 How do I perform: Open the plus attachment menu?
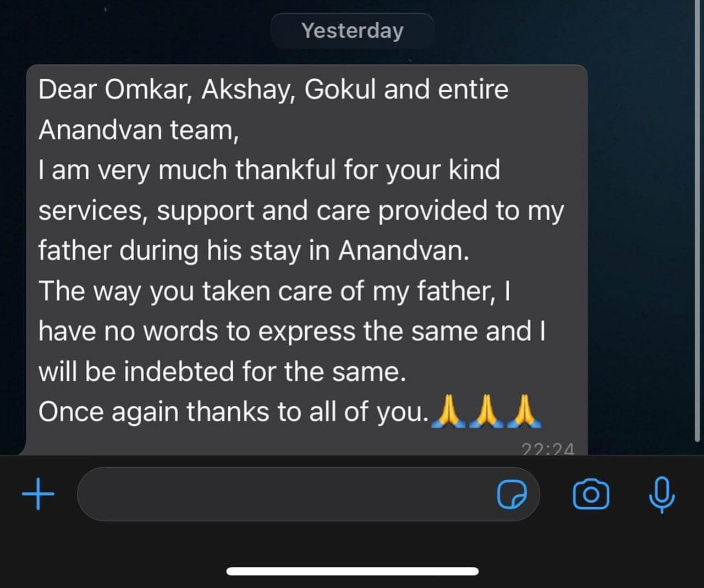[38, 494]
